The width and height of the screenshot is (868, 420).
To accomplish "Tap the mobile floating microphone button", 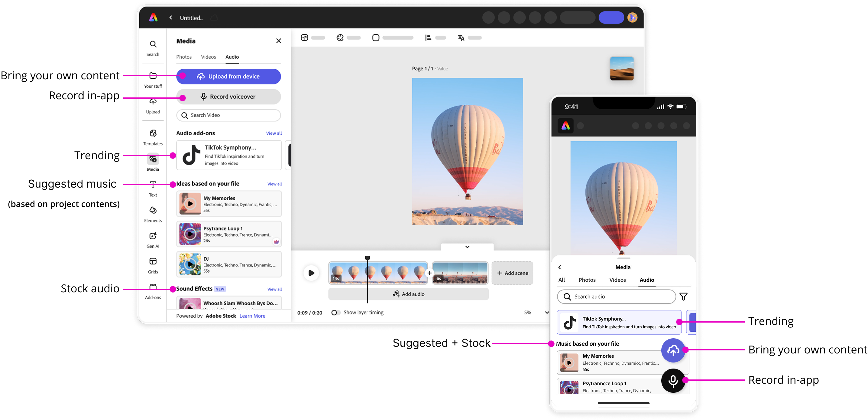I will pyautogui.click(x=673, y=381).
